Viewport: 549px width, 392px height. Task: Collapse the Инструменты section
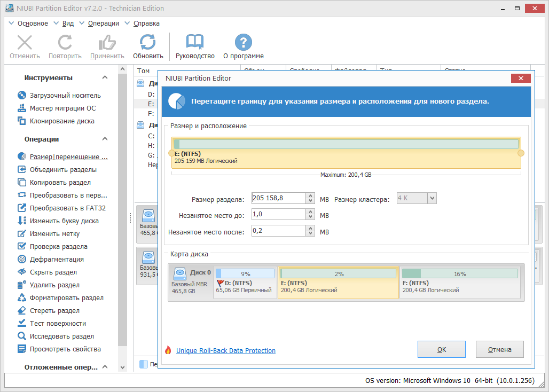point(105,78)
